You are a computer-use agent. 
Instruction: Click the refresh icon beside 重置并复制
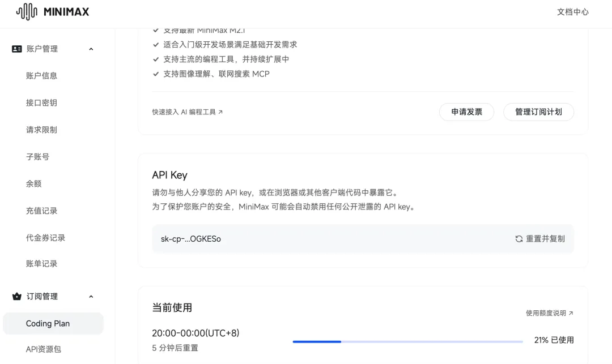pos(518,239)
